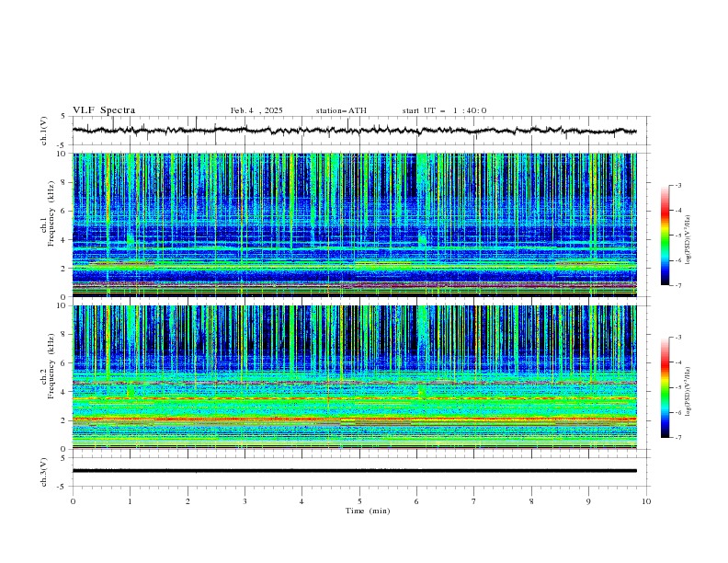Click the ch.2 spectrogram plot area

pyautogui.click(x=355, y=377)
